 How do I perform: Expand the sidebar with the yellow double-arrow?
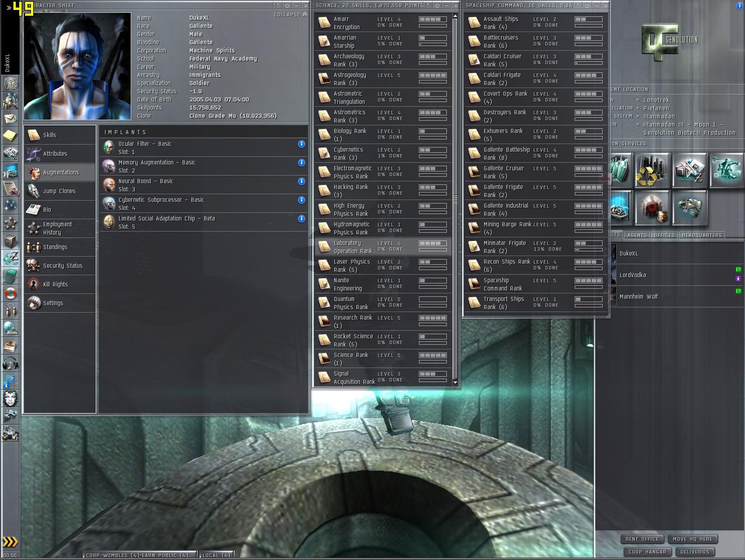pos(10,542)
